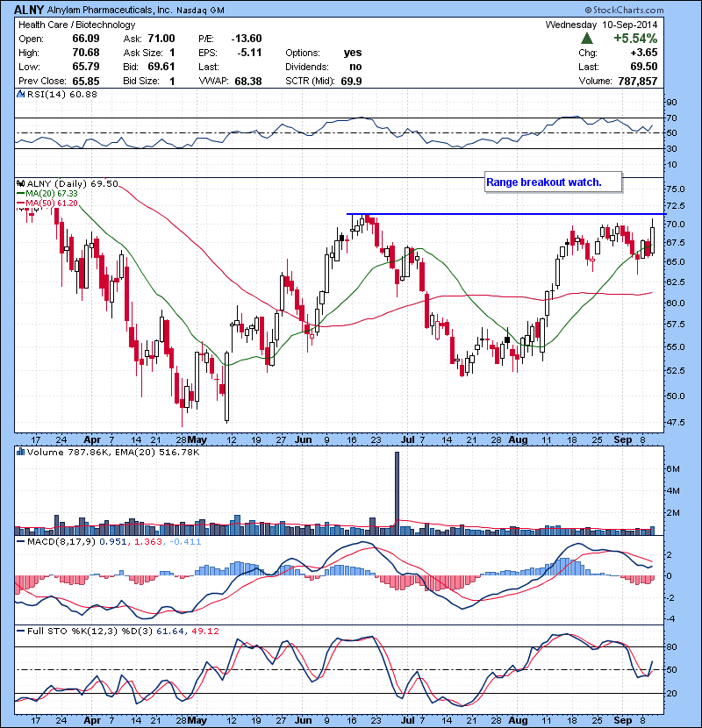Click the 'Aug' label on bottom date axis
This screenshot has height=728, width=702.
click(x=518, y=720)
